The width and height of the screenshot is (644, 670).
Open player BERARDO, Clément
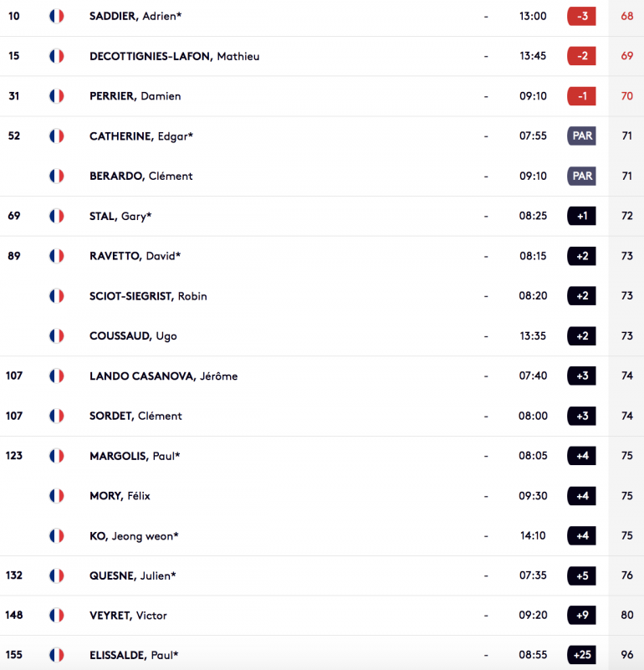[141, 176]
